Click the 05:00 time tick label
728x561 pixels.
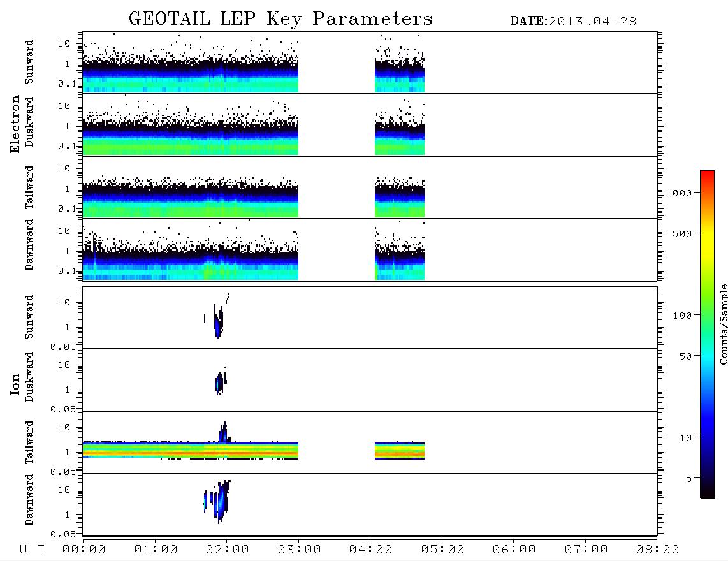pos(443,550)
